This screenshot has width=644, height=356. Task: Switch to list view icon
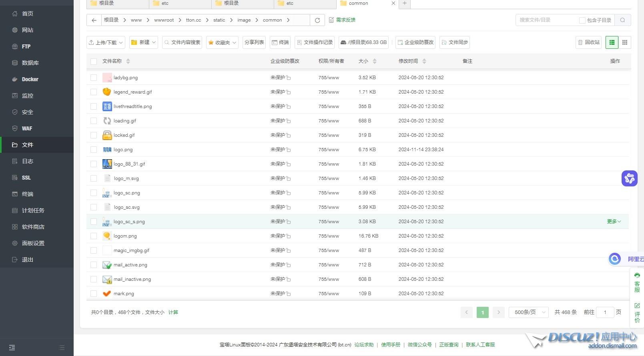[x=612, y=42]
